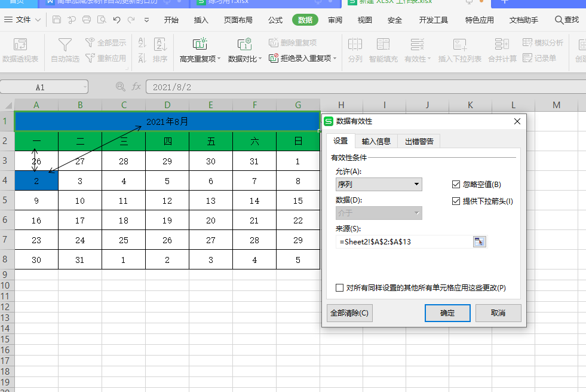Viewport: 586px width, 392px height.
Task: Select cell containing 15
Action: [298, 201]
